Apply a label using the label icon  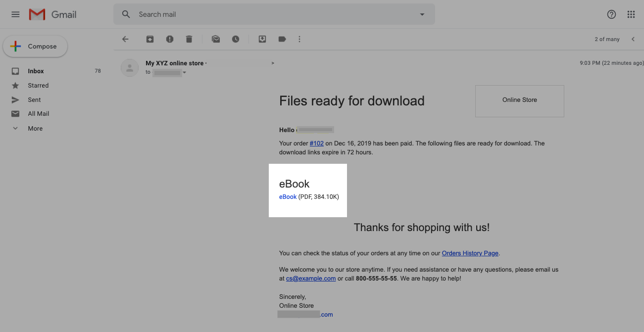pyautogui.click(x=282, y=39)
